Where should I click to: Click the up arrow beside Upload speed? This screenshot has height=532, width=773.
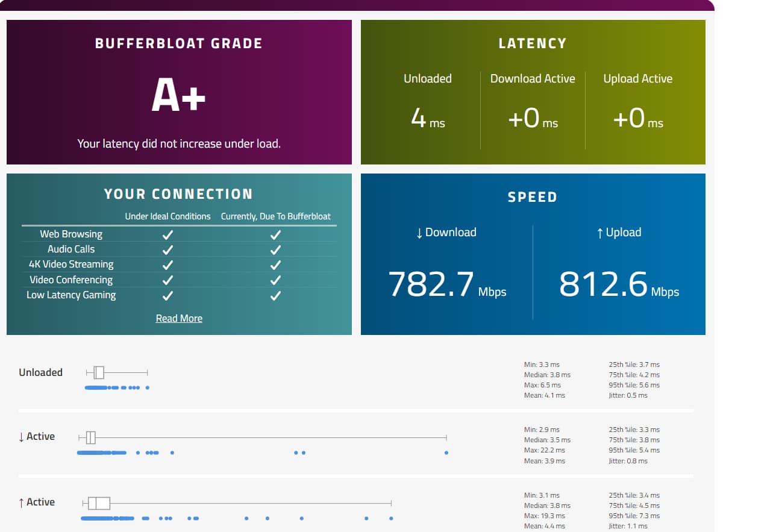[599, 233]
